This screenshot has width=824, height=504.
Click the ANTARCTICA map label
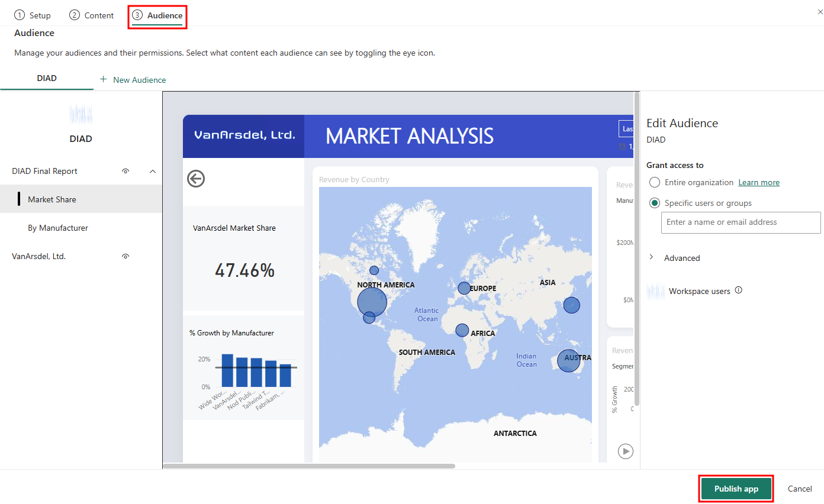pos(515,434)
